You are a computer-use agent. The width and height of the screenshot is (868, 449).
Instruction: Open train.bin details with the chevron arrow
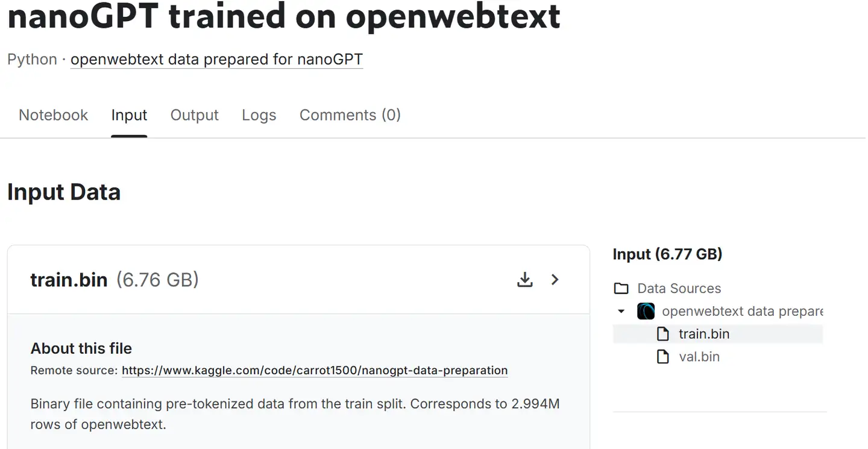click(555, 280)
